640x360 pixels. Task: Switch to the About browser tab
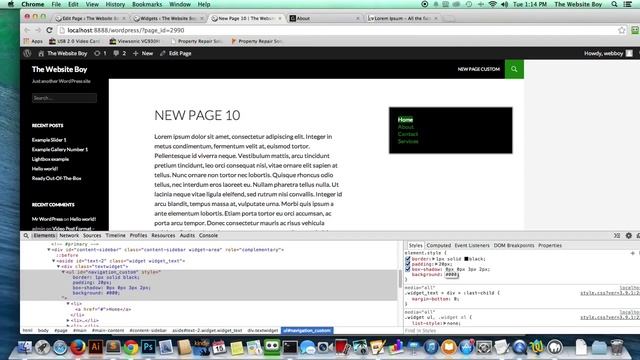(x=324, y=18)
